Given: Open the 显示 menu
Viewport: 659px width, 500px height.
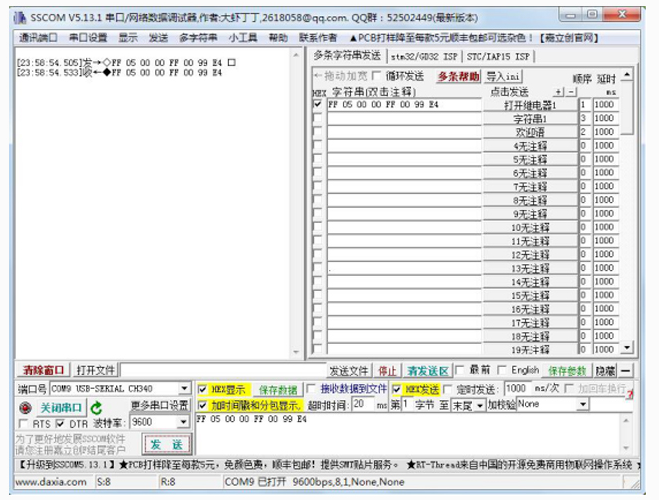Looking at the screenshot, I should coord(128,38).
